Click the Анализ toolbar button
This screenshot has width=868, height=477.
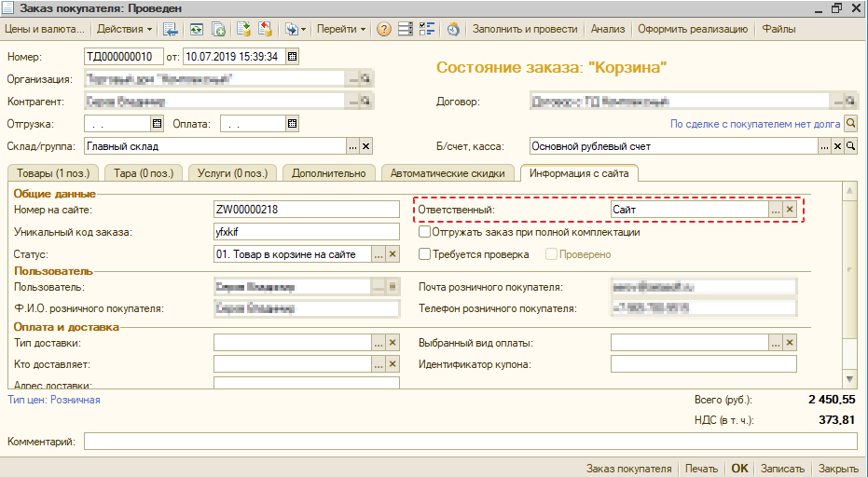pos(607,29)
